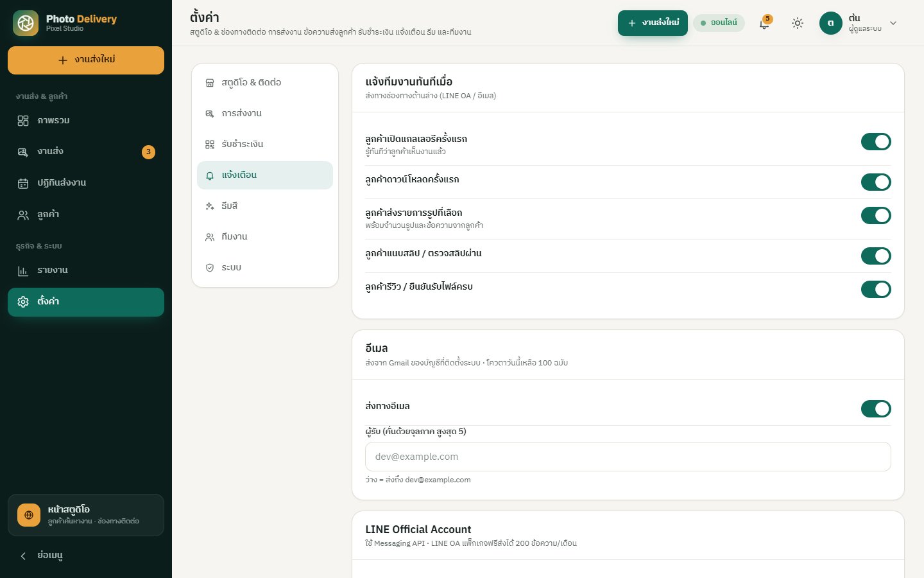Viewport: 924px width, 578px height.
Task: Click the อีเมล section heading
Action: (377, 349)
